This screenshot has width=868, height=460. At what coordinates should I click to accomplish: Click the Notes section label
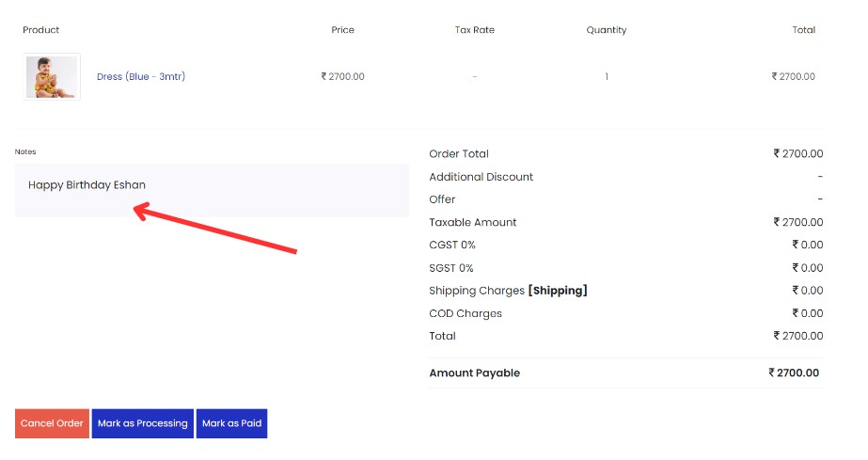[x=25, y=151]
